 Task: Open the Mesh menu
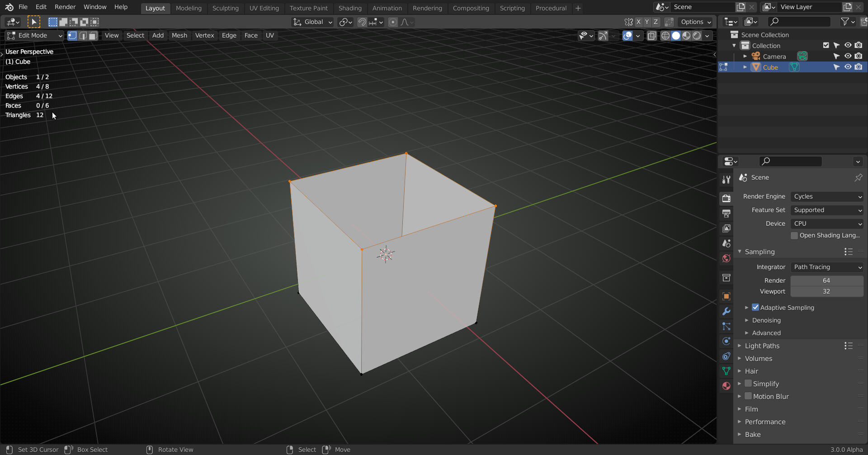point(179,36)
